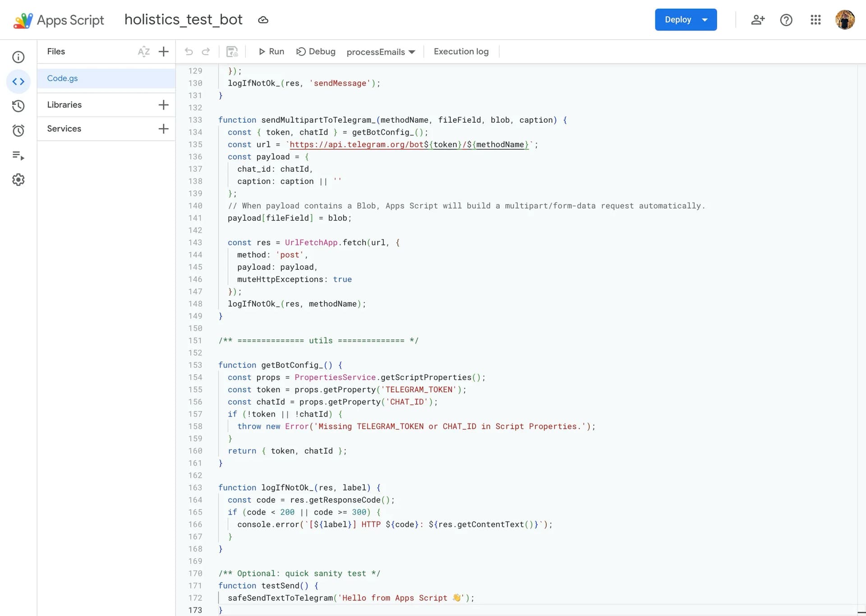Click the redo arrow in the toolbar
866x616 pixels.
[206, 52]
